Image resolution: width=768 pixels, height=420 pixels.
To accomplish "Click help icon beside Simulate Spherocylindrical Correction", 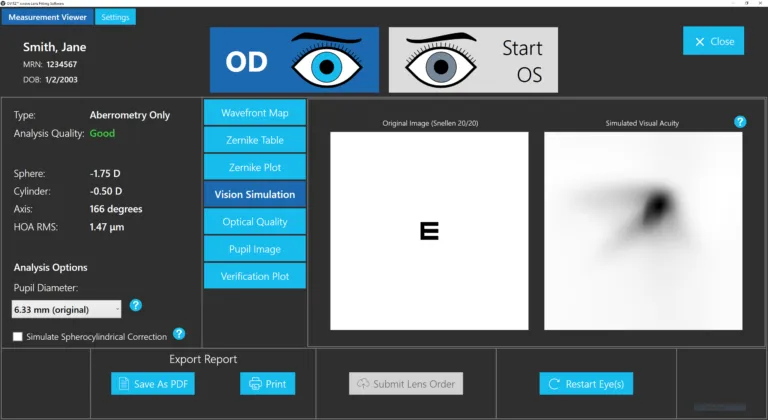I will (179, 334).
